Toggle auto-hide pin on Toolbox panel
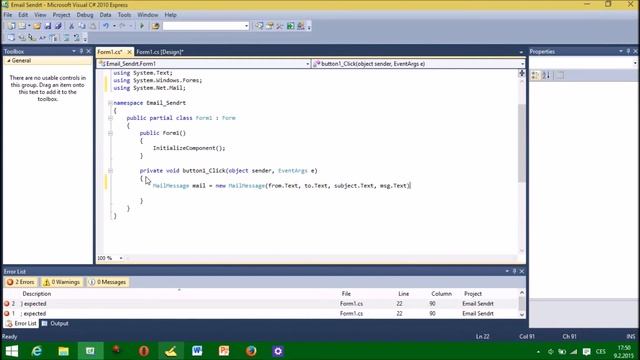Screen dimensions: 640x360 pyautogui.click(x=81, y=51)
